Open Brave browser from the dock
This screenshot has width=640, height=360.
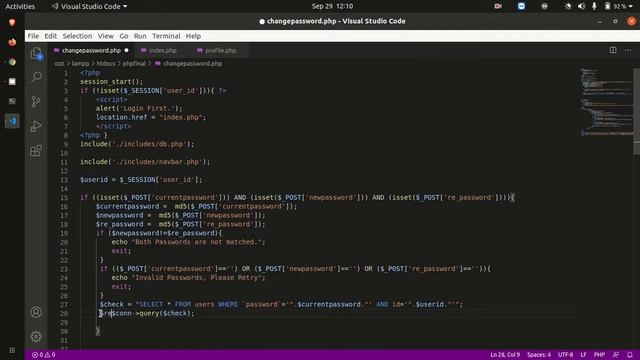pos(12,22)
